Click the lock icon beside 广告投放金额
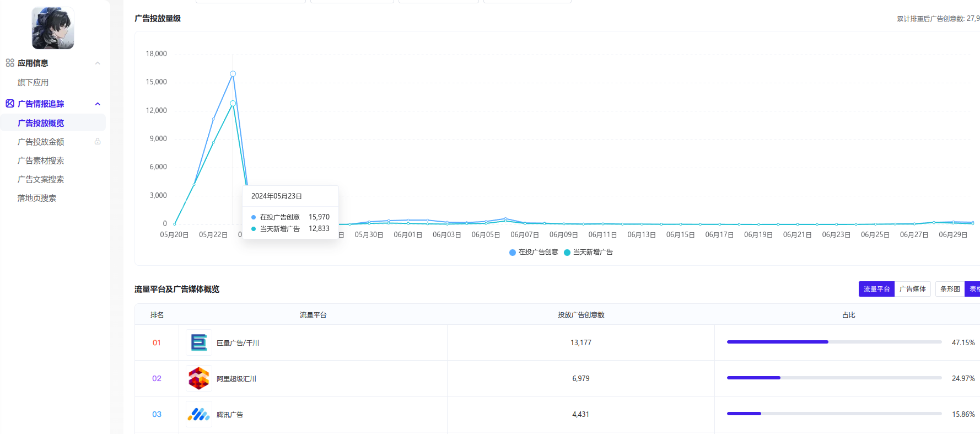 pos(98,142)
